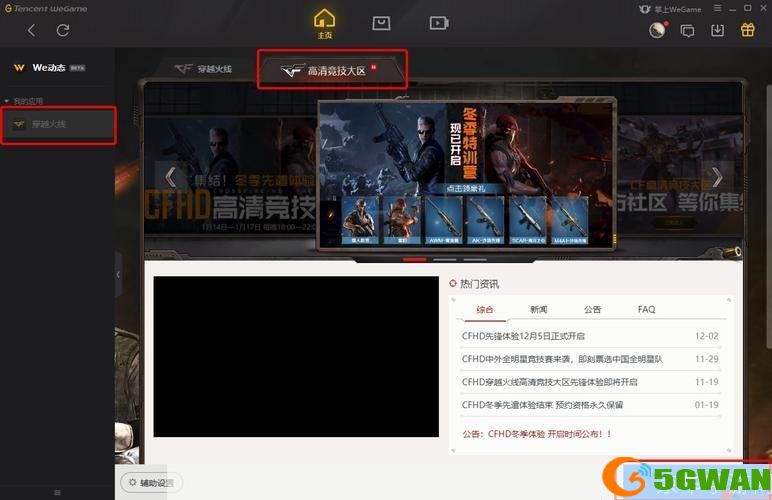The image size is (772, 500).
Task: Switch to 高清竞技大区 tab
Action: (332, 70)
